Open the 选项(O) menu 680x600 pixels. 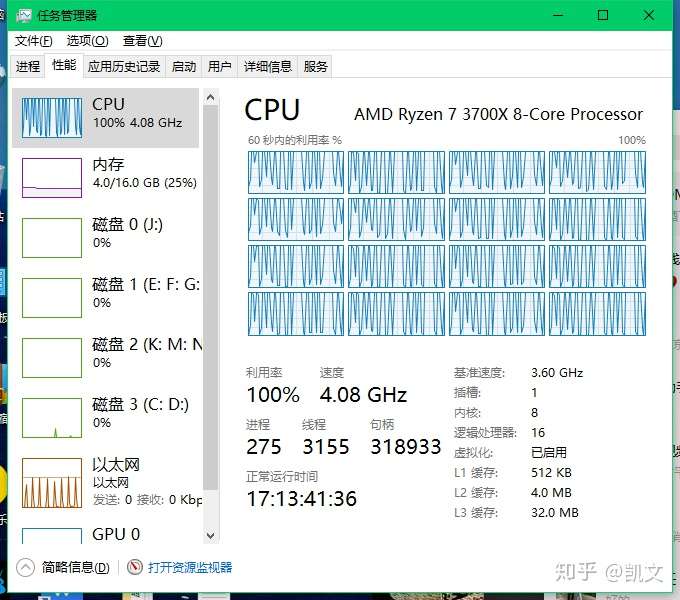tap(87, 41)
